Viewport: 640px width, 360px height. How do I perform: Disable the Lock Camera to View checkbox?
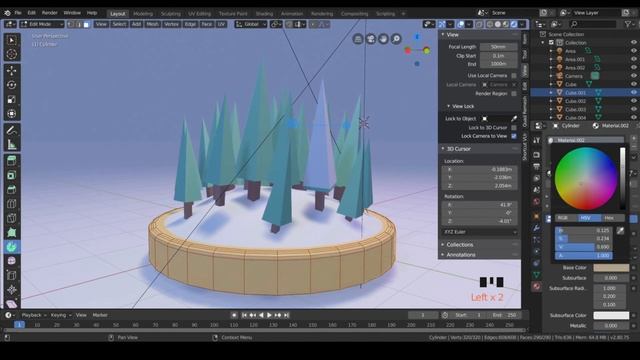(514, 136)
